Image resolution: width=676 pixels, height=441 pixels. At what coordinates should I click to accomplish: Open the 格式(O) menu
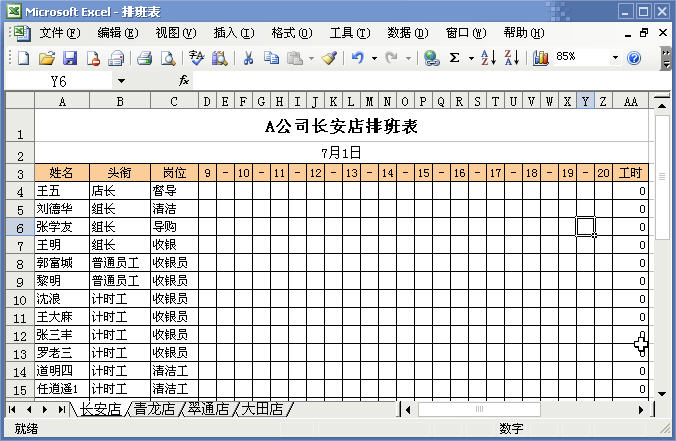pyautogui.click(x=292, y=33)
